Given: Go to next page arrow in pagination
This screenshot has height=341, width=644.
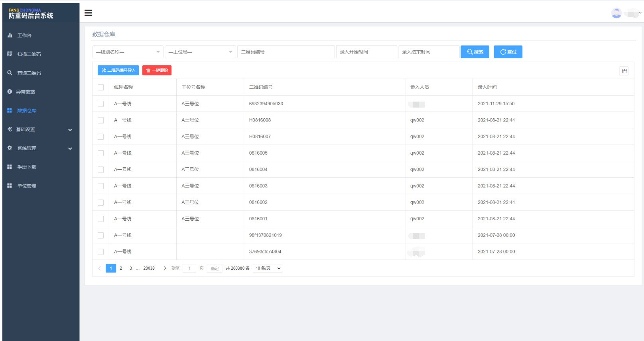Looking at the screenshot, I should pos(165,268).
